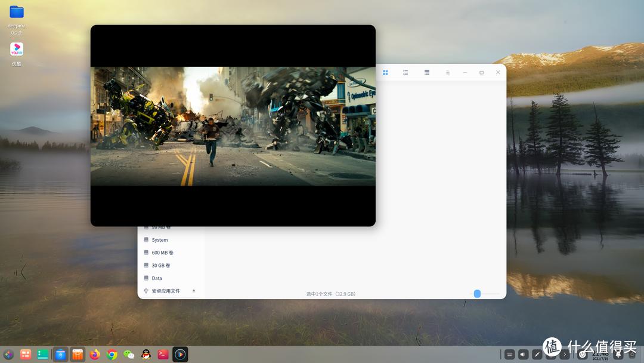Select the icon view mode
Viewport: 644px width, 363px height.
click(385, 72)
